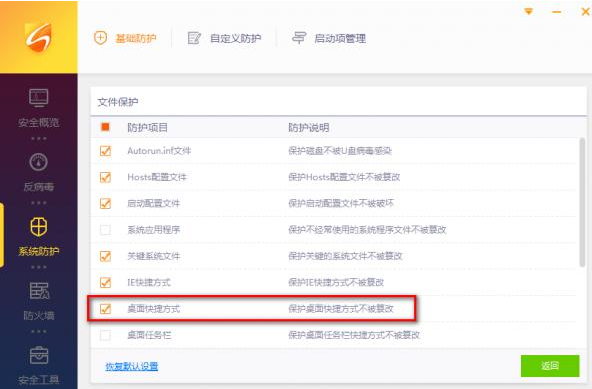Enable the 桌面任务栏 checkbox

tap(105, 335)
